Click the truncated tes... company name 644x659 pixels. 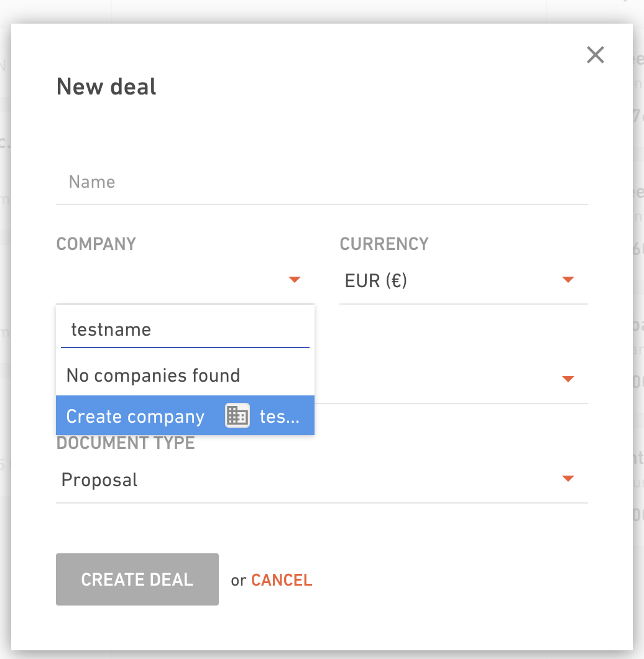(280, 417)
